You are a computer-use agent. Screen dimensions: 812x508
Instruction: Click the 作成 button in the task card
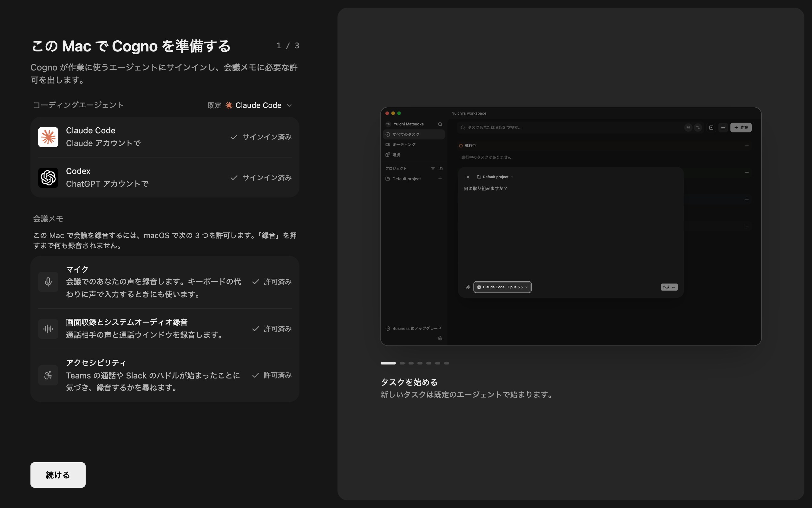tap(669, 287)
